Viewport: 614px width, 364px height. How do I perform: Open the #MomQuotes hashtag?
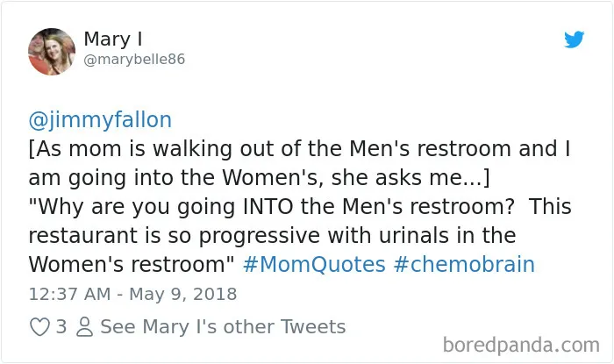314,264
